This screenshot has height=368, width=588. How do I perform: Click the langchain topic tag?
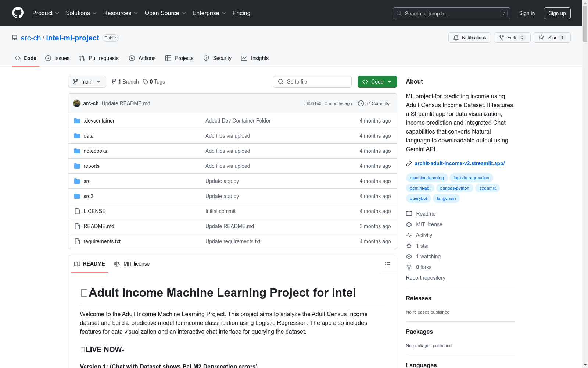(446, 198)
